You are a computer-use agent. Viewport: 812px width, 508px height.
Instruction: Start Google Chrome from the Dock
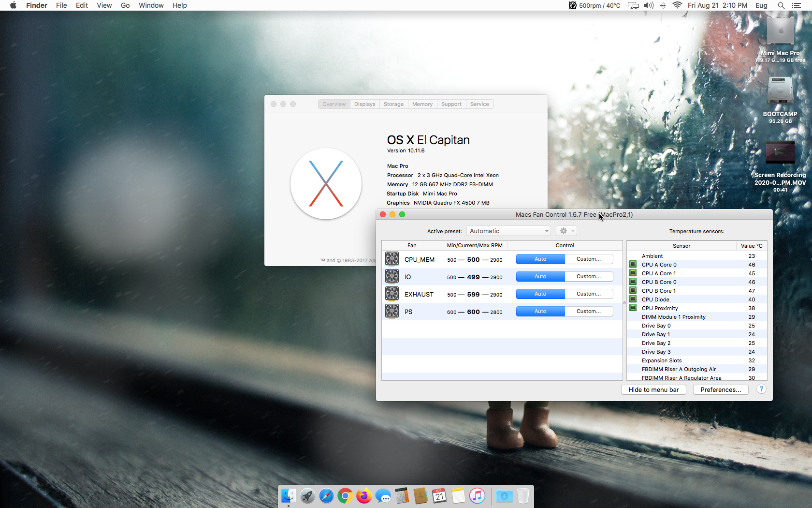(345, 496)
